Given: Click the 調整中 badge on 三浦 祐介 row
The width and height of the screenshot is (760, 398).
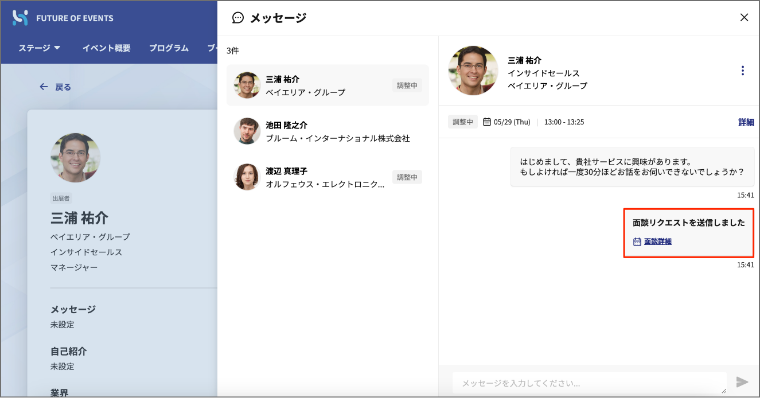Looking at the screenshot, I should tap(407, 85).
